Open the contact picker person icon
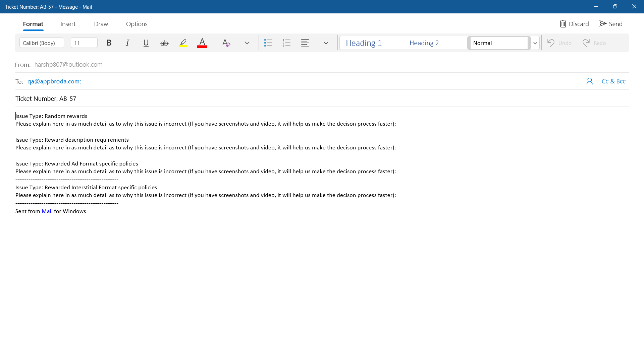Viewport: 644px width, 338px height. click(589, 81)
